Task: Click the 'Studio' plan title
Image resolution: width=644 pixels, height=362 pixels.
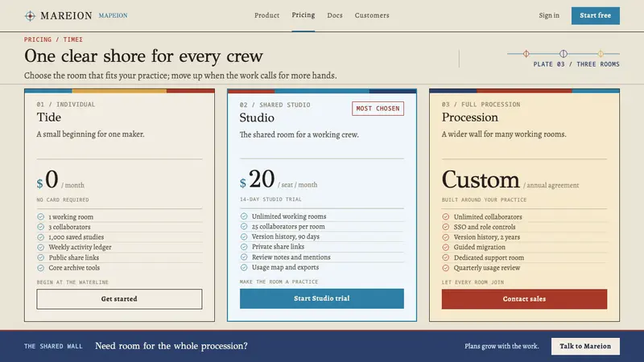Action: pyautogui.click(x=257, y=117)
